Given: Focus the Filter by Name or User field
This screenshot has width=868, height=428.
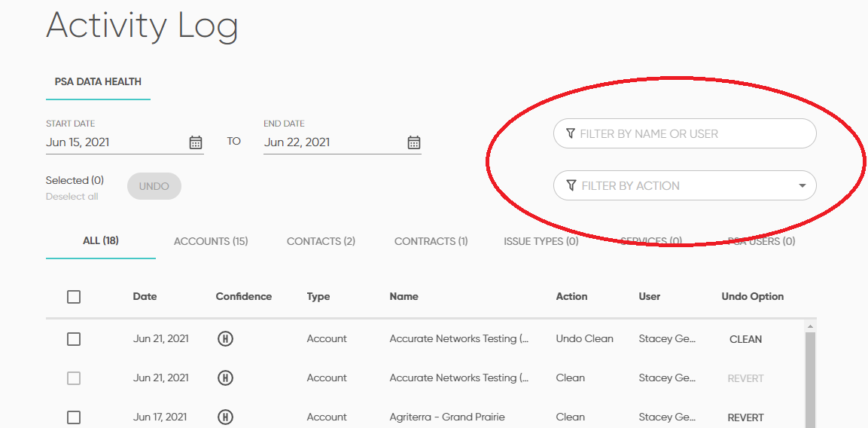Looking at the screenshot, I should point(693,133).
